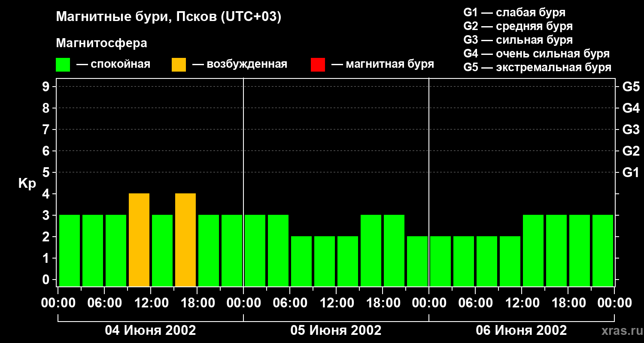This screenshot has height=343, width=644.
Task: Click the 12:00 time label of 06 Июня
Action: tap(522, 303)
